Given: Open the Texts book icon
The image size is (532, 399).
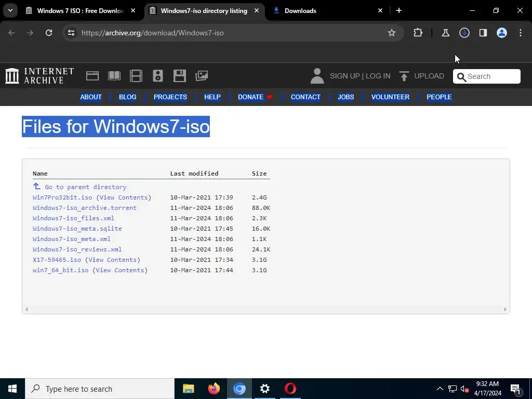Looking at the screenshot, I should click(114, 76).
